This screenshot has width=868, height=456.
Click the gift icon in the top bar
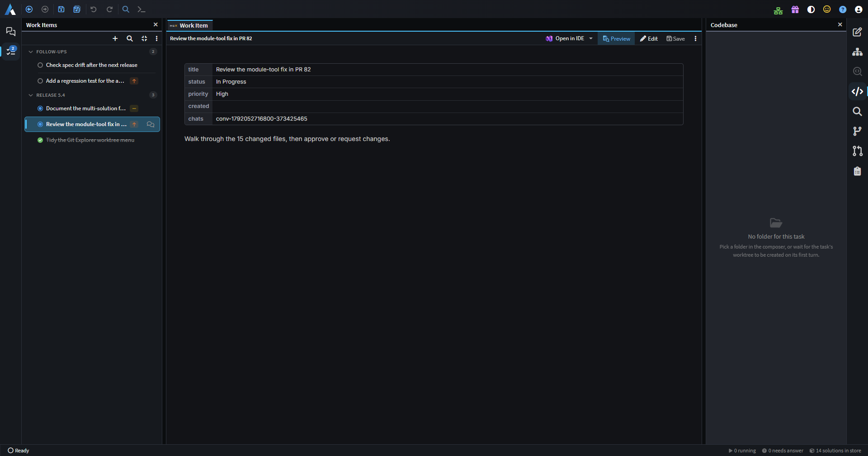[795, 9]
